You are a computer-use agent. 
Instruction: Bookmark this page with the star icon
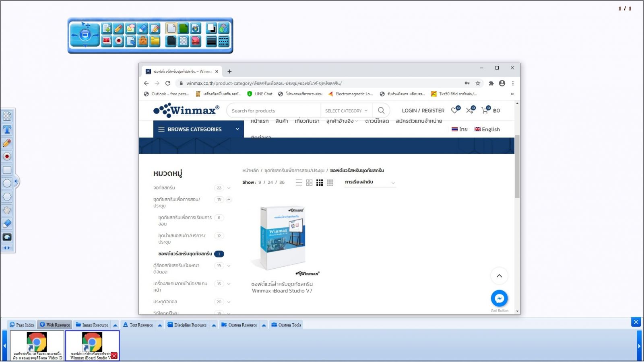(478, 83)
